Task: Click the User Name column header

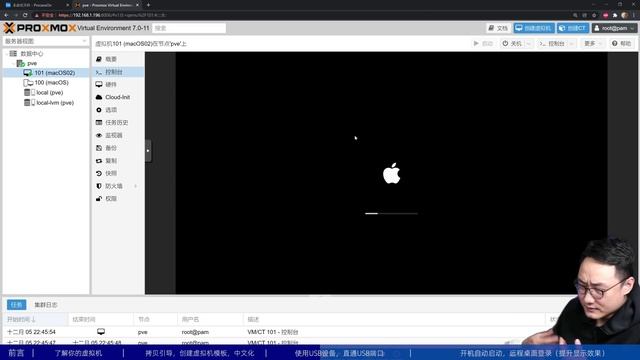Action: pyautogui.click(x=210, y=319)
